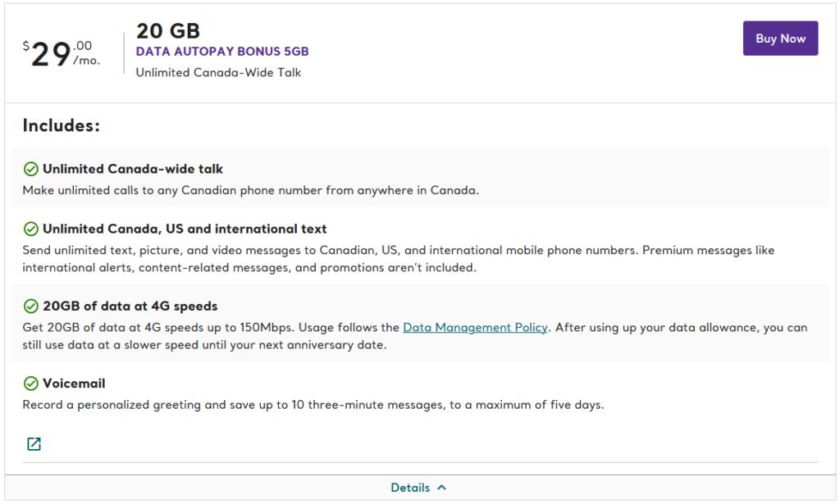Viewport: 840px width, 504px height.
Task: Click the DATA AUTOPAY BONUS 5GB label
Action: tap(221, 51)
